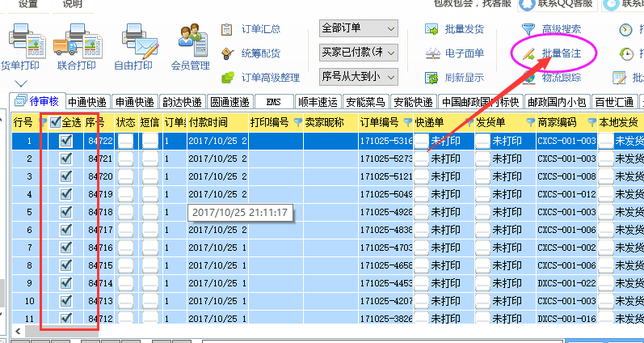The width and height of the screenshot is (644, 343).
Task: Switch to EMS tab
Action: coord(274,102)
